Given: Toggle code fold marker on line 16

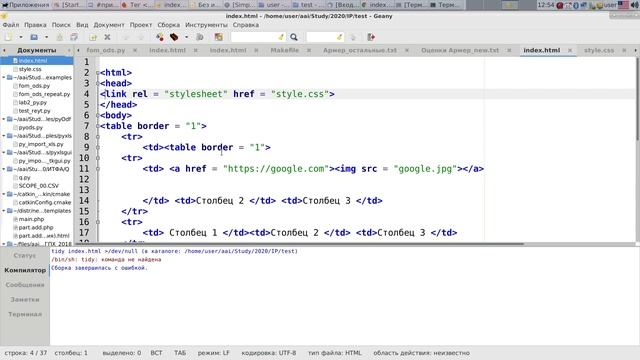Looking at the screenshot, I should click(98, 222).
